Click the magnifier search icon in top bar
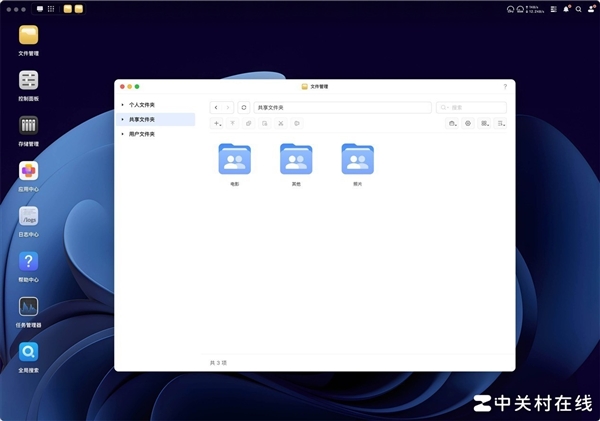 point(579,9)
